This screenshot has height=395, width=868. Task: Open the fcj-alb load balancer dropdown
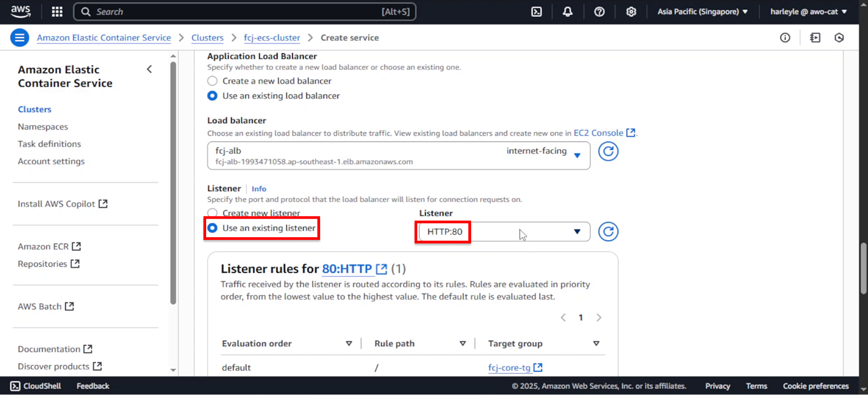[x=399, y=156]
